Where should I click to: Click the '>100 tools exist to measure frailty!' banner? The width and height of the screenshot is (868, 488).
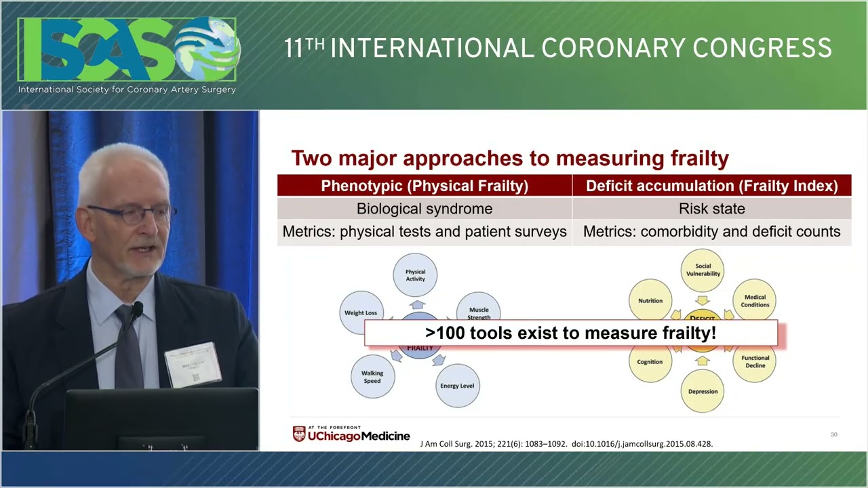(x=571, y=333)
